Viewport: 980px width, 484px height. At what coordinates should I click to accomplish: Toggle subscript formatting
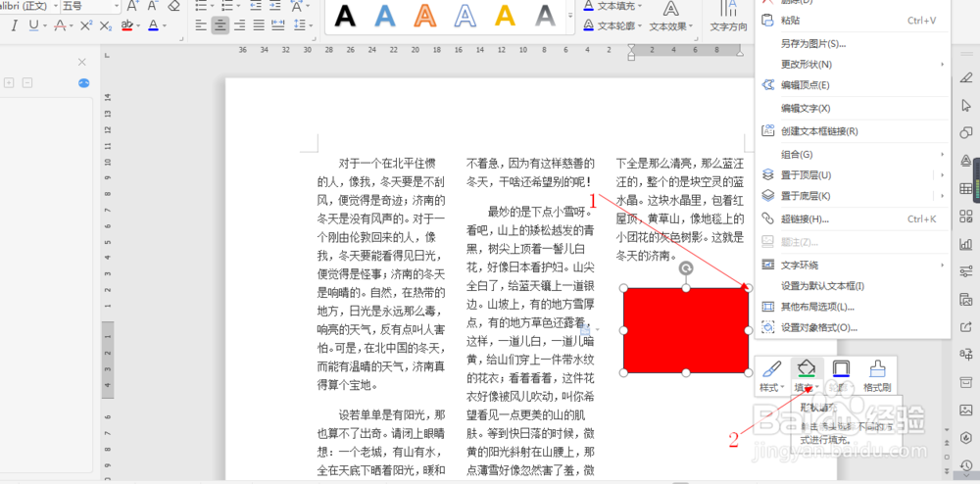click(x=106, y=25)
